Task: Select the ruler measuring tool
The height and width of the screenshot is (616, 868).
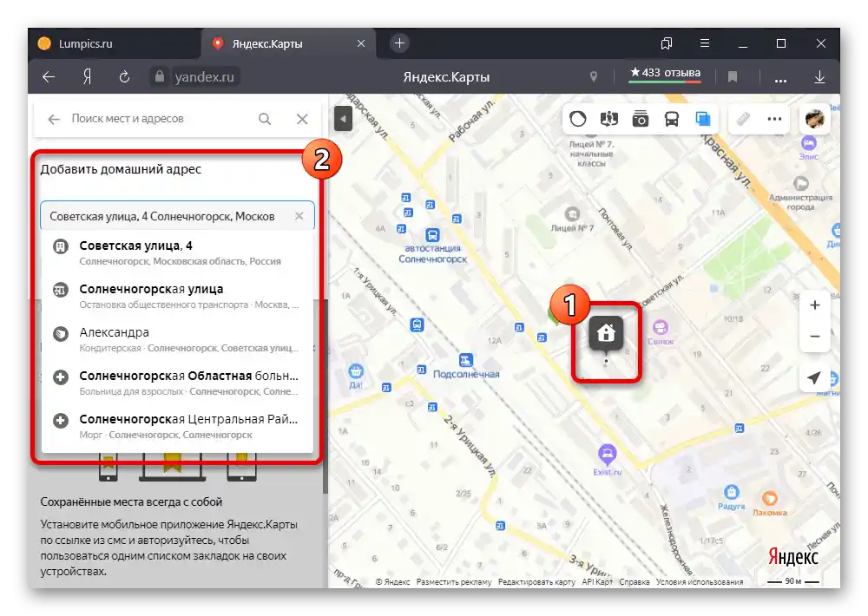Action: click(x=743, y=119)
